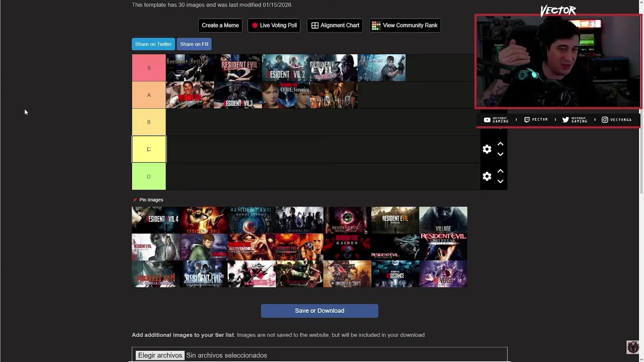Click the red pin icon beside Pin Images
Screen dimensions: 644x362
point(134,200)
